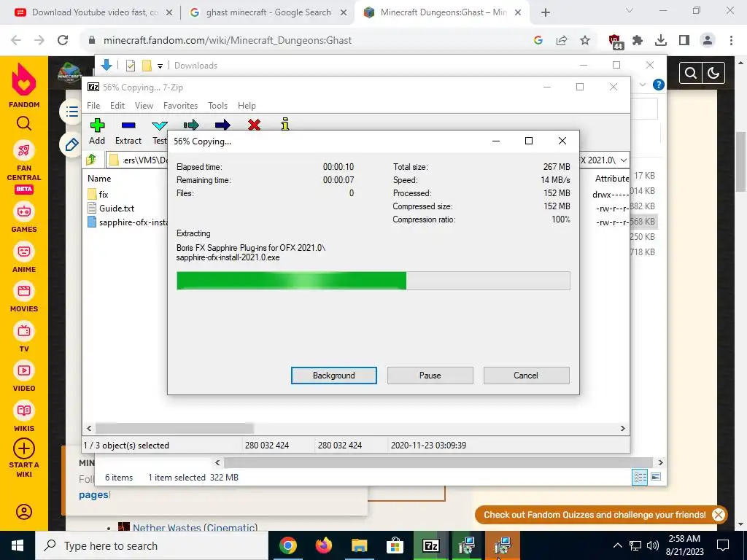Open the Chrome extensions puzzle icon

point(638,41)
